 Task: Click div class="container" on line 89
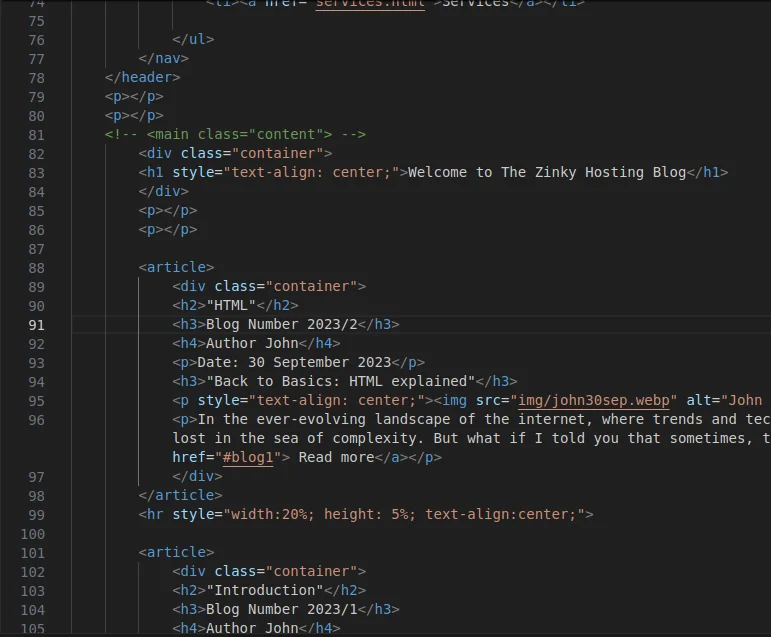point(269,286)
